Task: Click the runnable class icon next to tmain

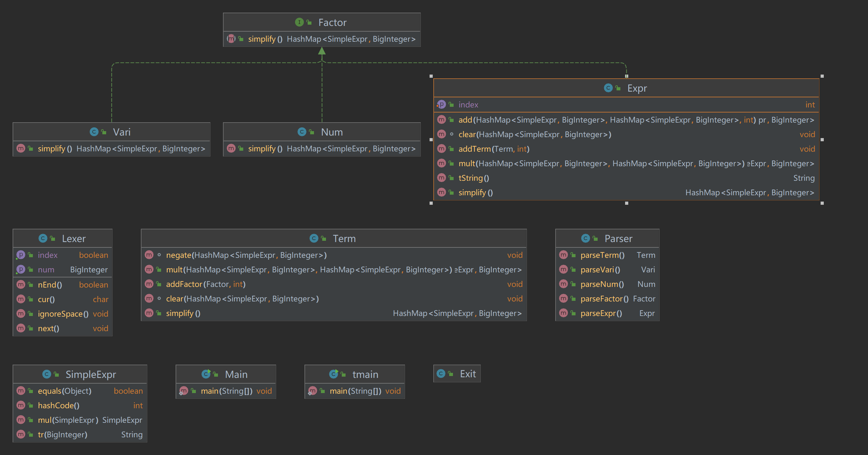Action: [x=333, y=374]
